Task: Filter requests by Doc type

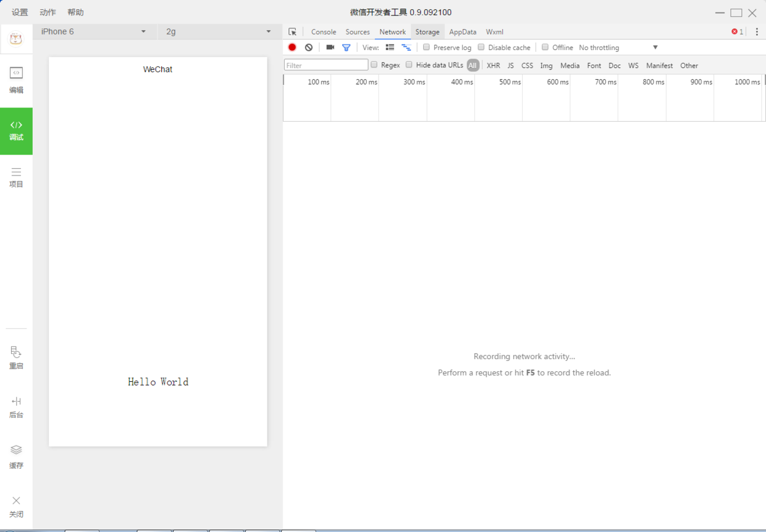Action: click(x=615, y=65)
